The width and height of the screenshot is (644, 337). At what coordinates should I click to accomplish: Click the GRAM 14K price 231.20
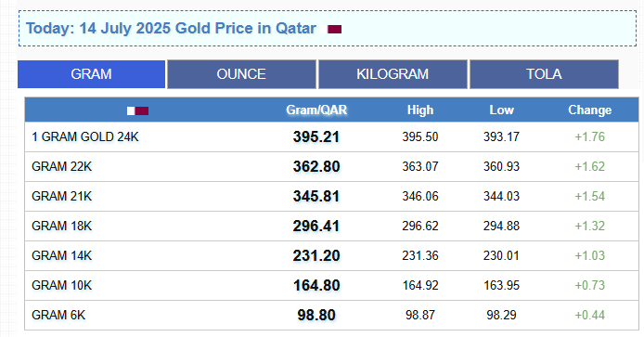click(x=316, y=255)
